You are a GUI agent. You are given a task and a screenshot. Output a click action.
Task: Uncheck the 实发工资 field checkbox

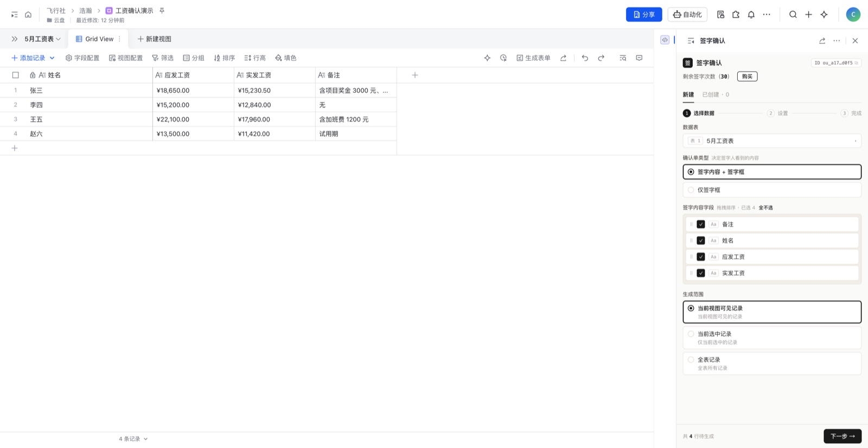(701, 273)
